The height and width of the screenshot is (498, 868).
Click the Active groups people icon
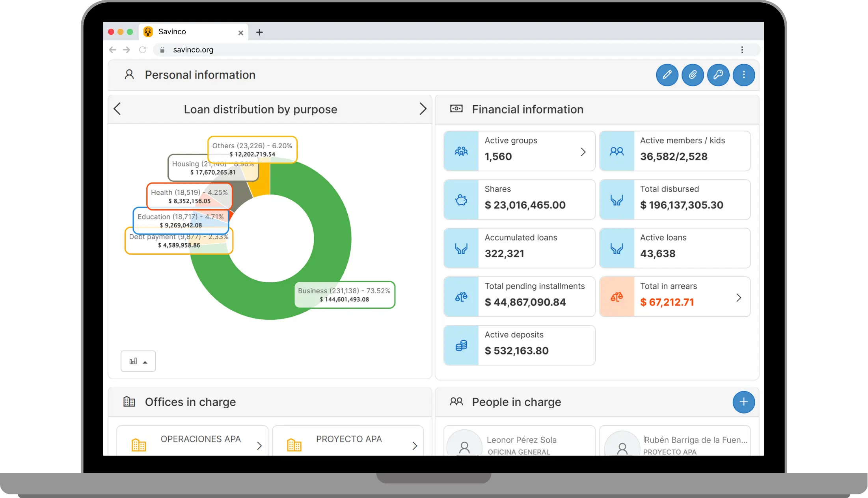[461, 151]
